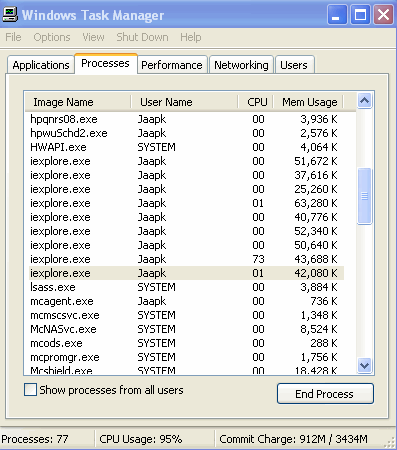
Task: Select iexplore.exe using 25,260 K
Action: pos(185,189)
